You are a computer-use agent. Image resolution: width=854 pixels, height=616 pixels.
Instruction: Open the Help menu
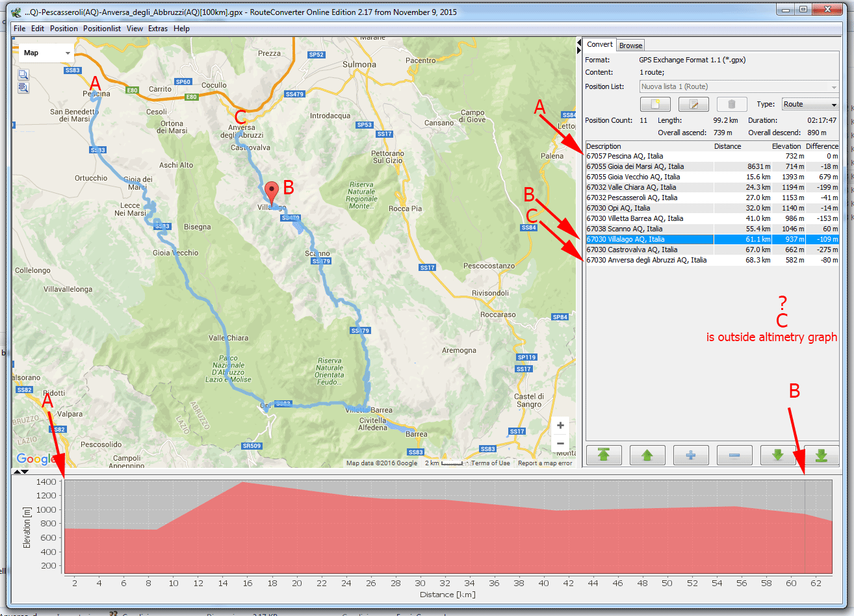(x=182, y=29)
